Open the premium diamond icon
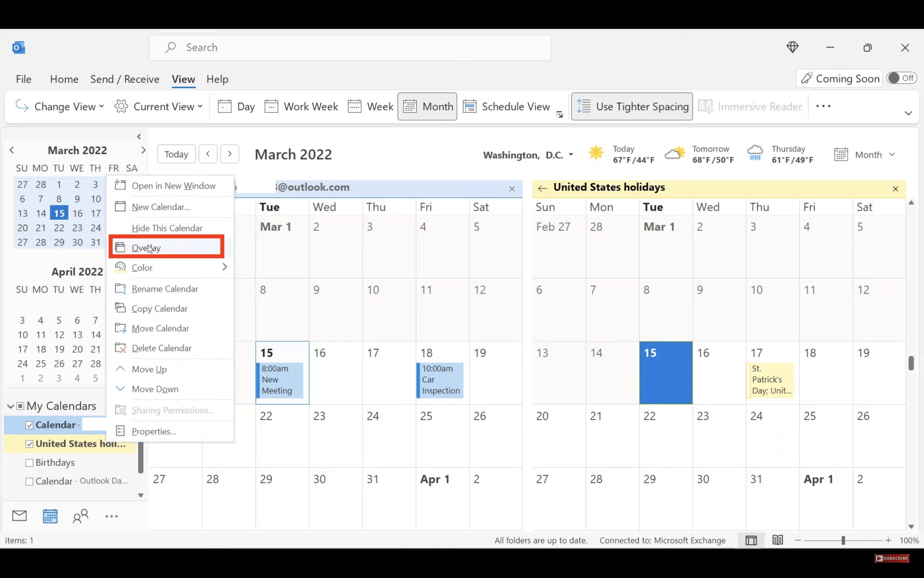Image resolution: width=924 pixels, height=578 pixels. [793, 48]
